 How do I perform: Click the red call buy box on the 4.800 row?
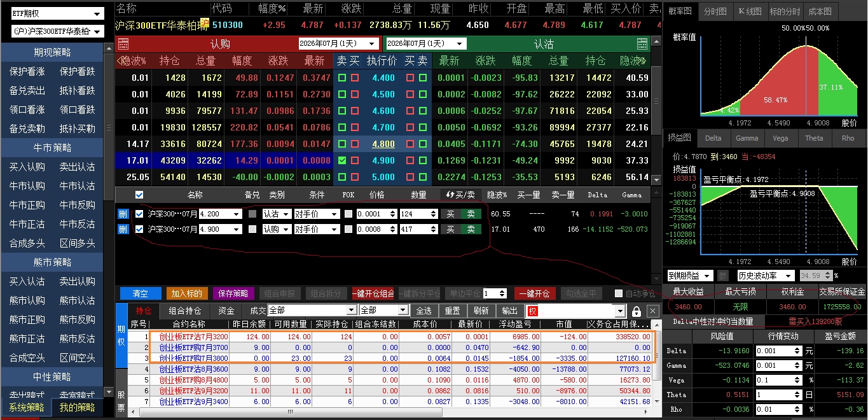point(355,144)
